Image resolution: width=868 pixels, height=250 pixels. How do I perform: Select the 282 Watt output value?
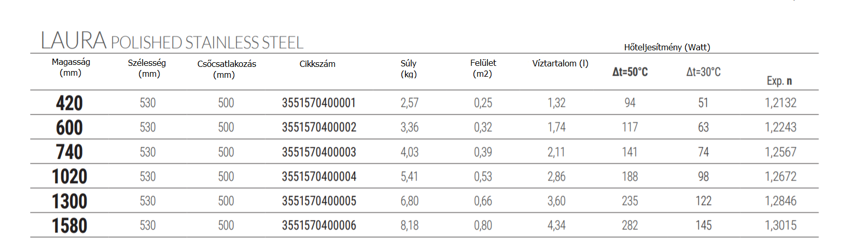pyautogui.click(x=630, y=225)
